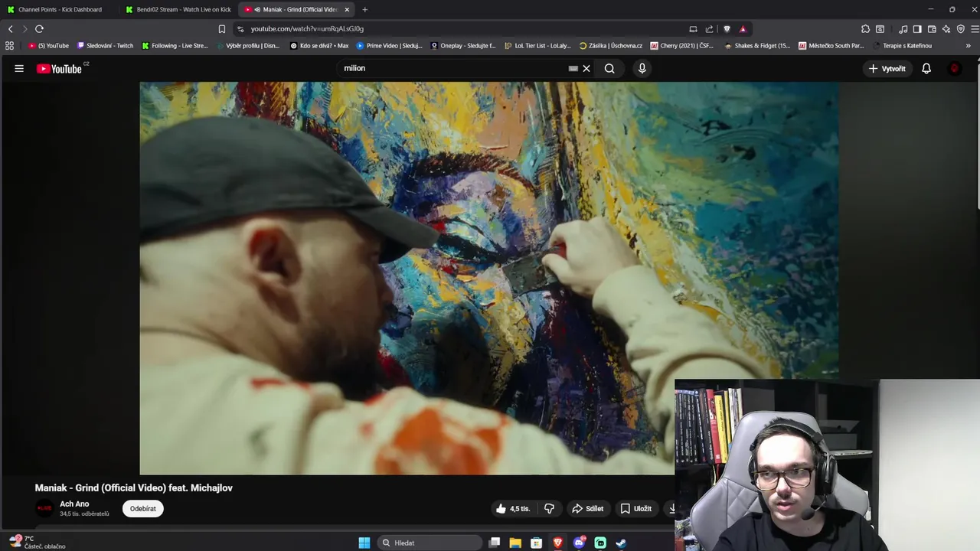The height and width of the screenshot is (551, 980).
Task: Start voice search with the microphone icon
Action: tap(642, 68)
